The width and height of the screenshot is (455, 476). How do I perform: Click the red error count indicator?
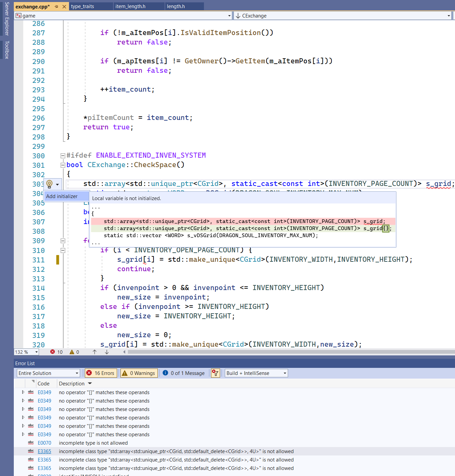click(56, 352)
